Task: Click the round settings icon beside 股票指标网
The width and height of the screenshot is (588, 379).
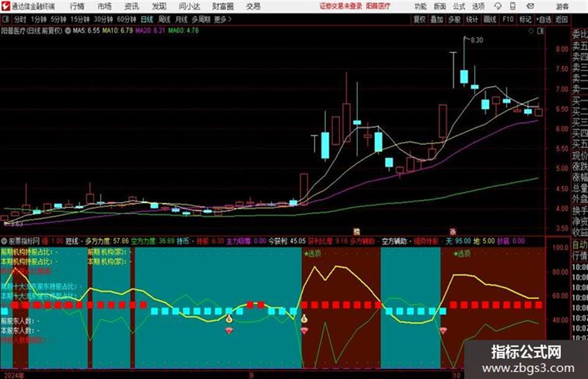Action: point(4,241)
